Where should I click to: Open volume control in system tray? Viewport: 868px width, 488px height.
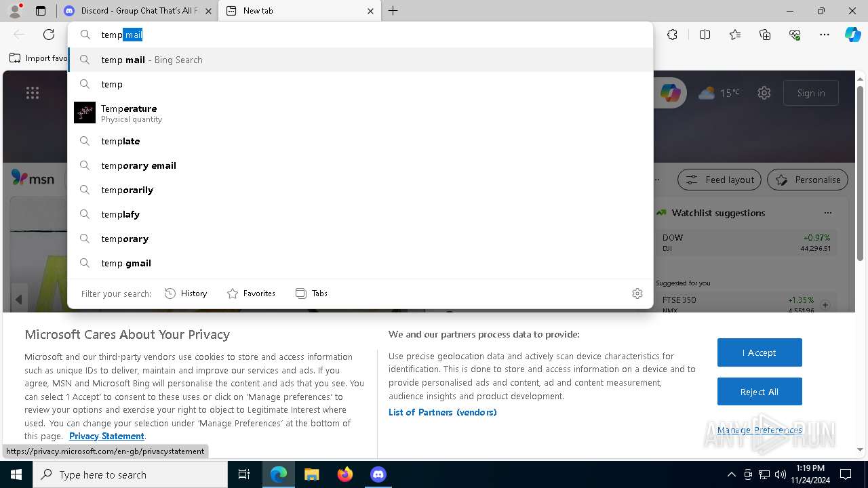[x=781, y=474]
